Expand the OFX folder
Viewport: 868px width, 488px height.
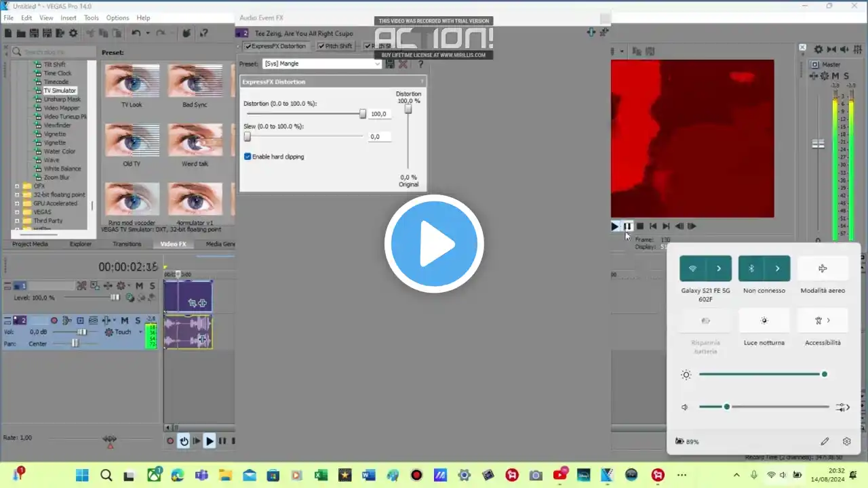[17, 186]
